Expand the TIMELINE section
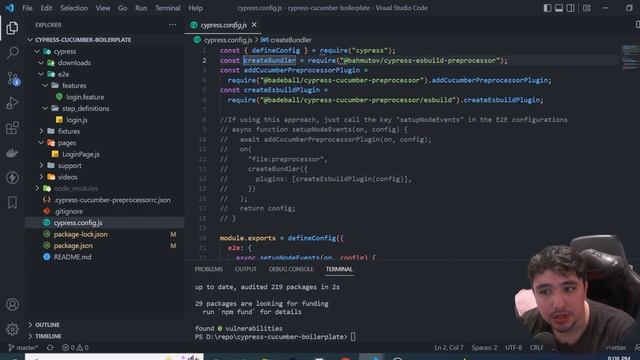The height and width of the screenshot is (360, 640). (x=30, y=336)
